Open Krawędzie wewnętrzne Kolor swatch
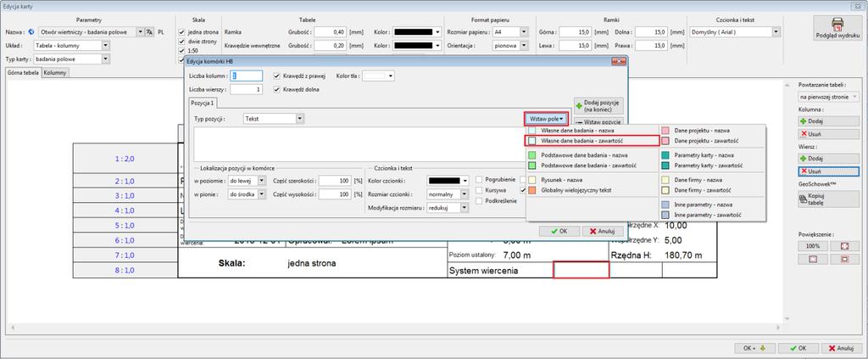The width and height of the screenshot is (868, 359). [x=418, y=46]
